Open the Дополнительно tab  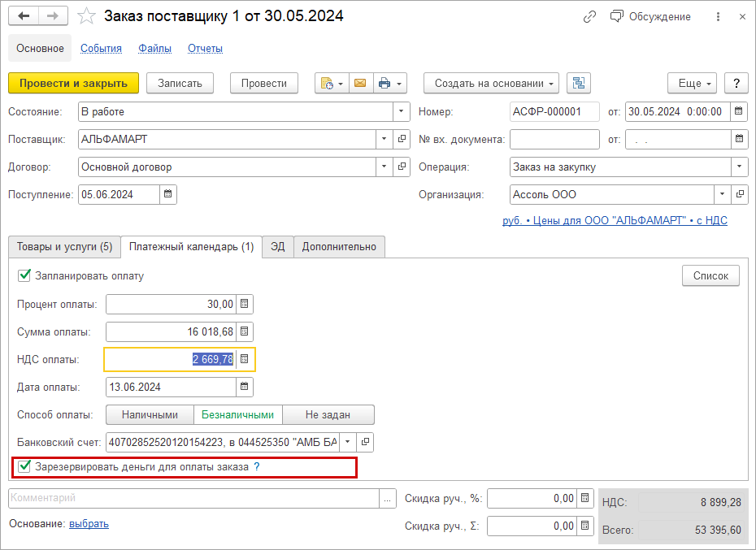click(x=339, y=246)
